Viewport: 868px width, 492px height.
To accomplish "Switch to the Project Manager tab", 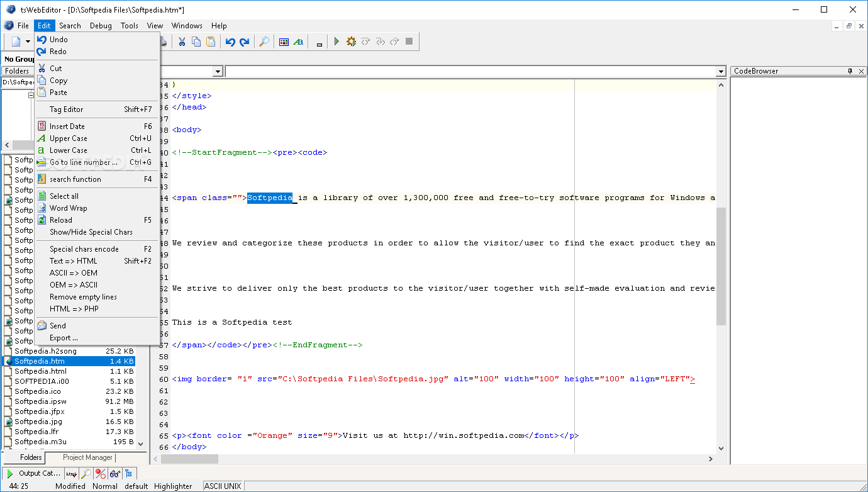I will [x=87, y=458].
